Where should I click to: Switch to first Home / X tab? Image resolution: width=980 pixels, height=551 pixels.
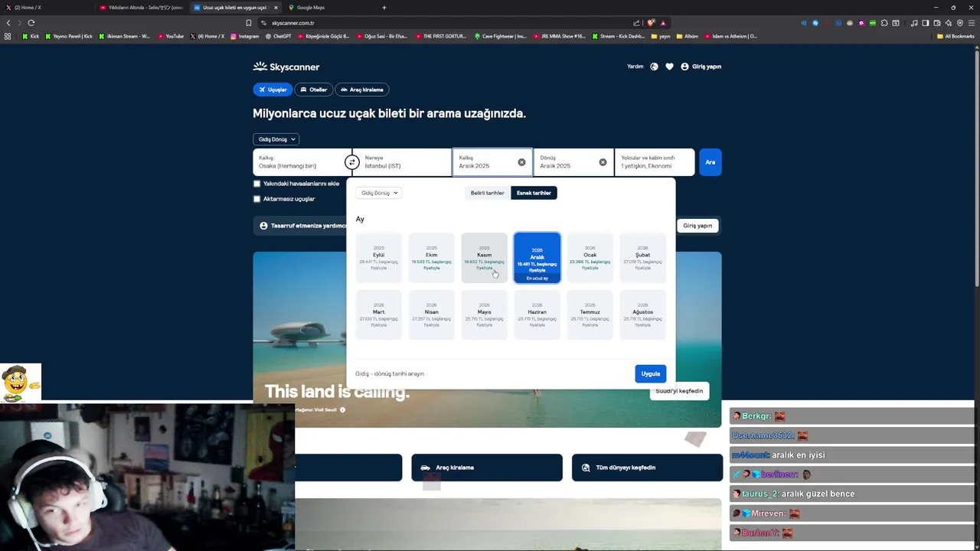(x=46, y=8)
